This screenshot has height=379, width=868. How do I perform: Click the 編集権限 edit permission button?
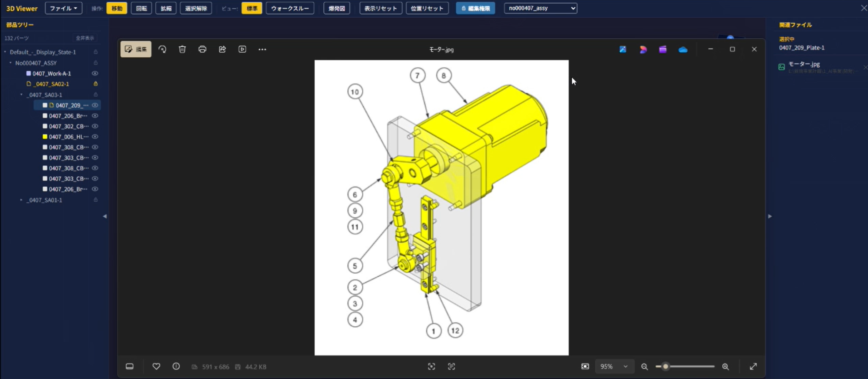475,8
